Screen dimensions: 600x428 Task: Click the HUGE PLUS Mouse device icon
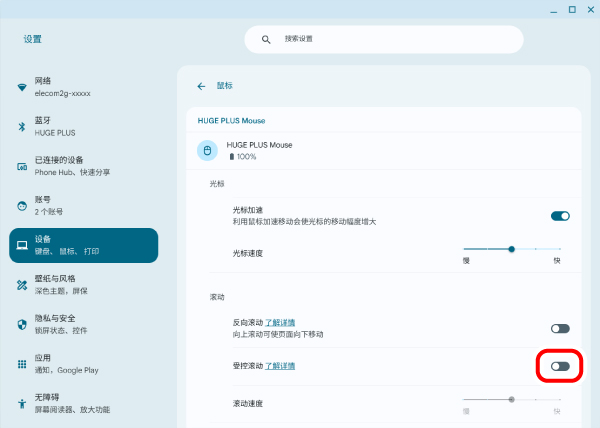coord(208,151)
